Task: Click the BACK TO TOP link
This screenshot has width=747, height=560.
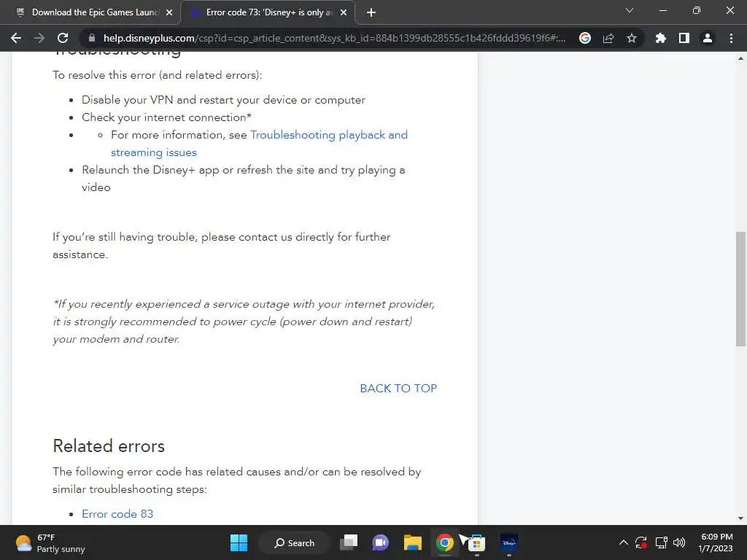Action: (398, 388)
